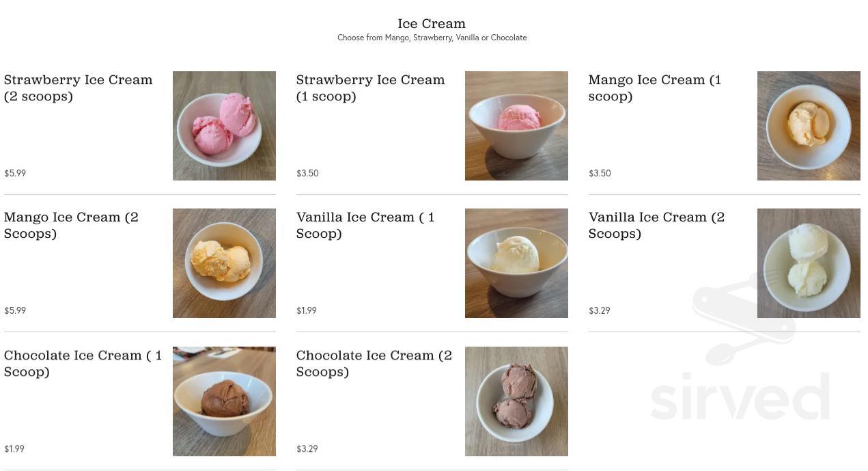
Task: Choose the Vanilla Ice Cream (1 Scoop) title
Action: coord(365,226)
